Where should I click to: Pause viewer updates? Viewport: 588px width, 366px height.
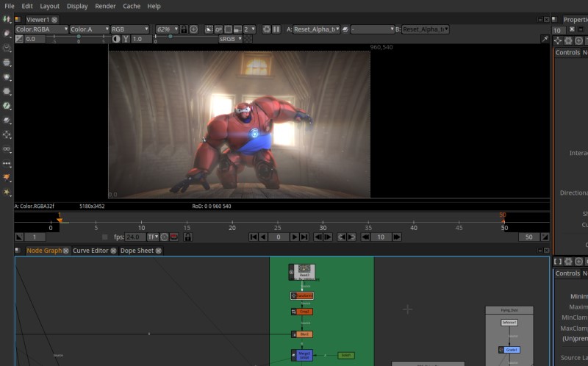point(276,29)
